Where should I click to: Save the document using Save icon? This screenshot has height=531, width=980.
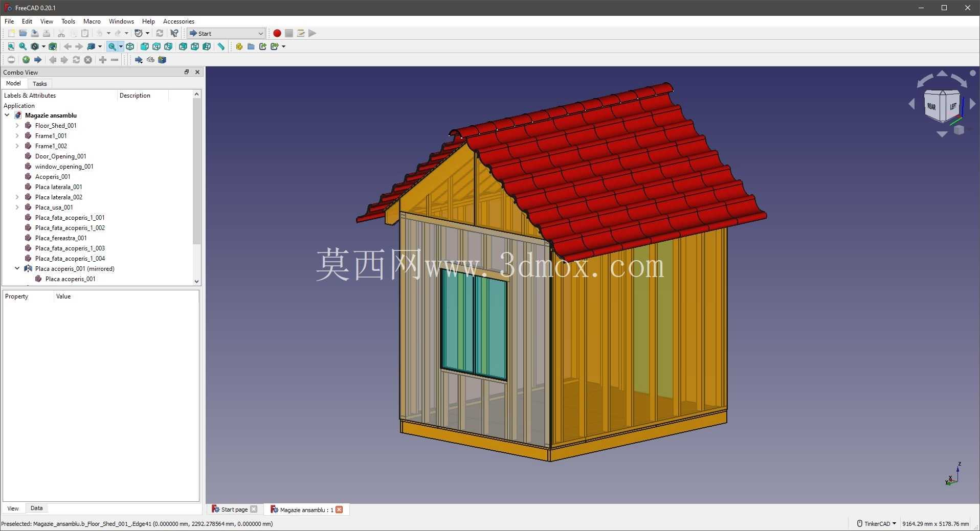35,33
